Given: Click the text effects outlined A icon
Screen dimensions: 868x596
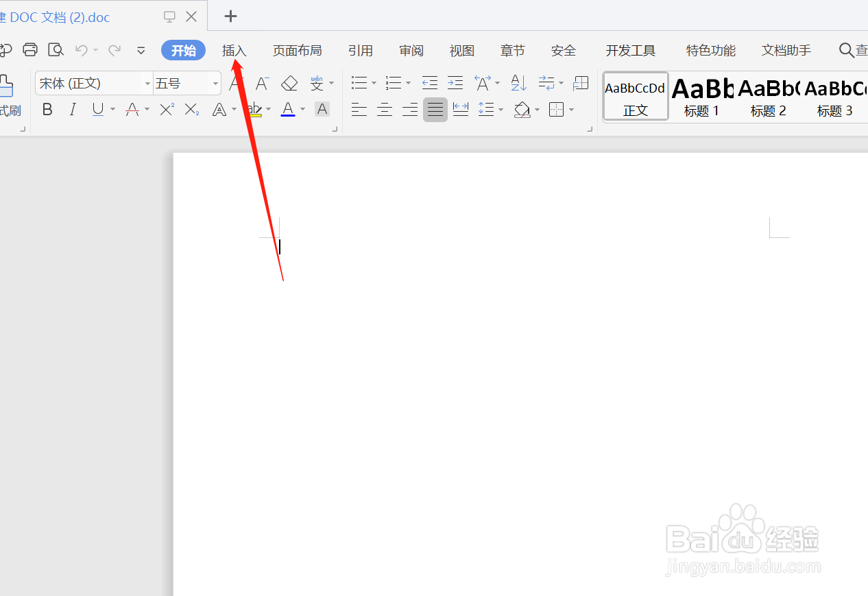Looking at the screenshot, I should [x=219, y=109].
